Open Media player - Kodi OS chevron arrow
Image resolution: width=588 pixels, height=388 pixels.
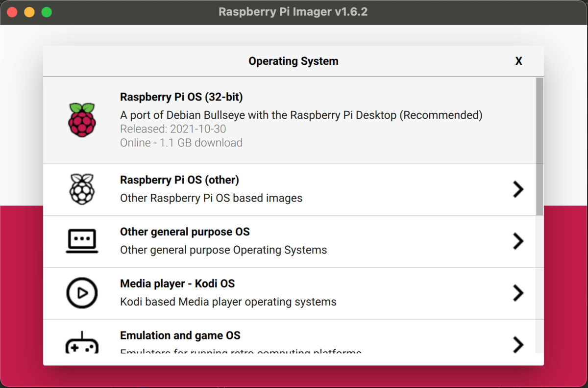coord(518,293)
